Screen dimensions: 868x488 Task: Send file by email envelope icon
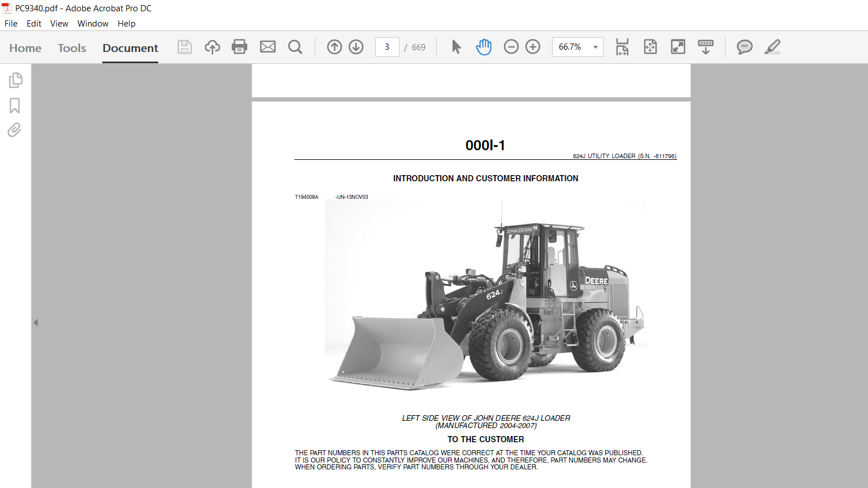point(268,47)
